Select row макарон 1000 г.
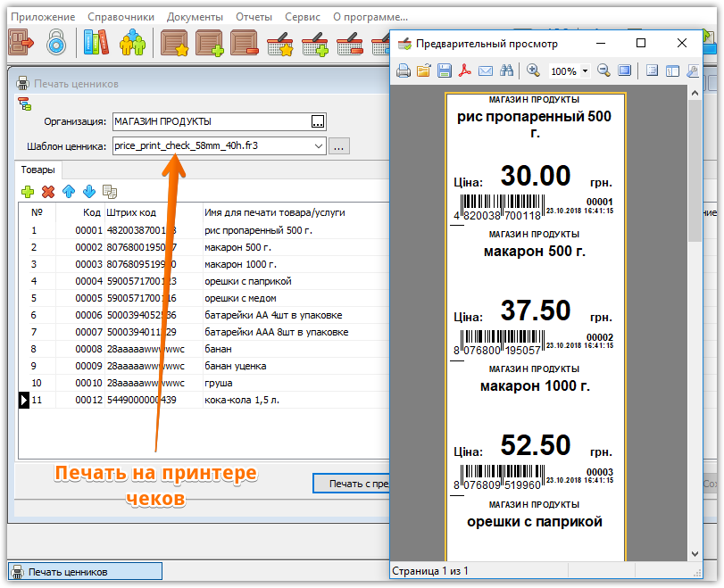Image resolution: width=724 pixels, height=588 pixels. coord(204,264)
